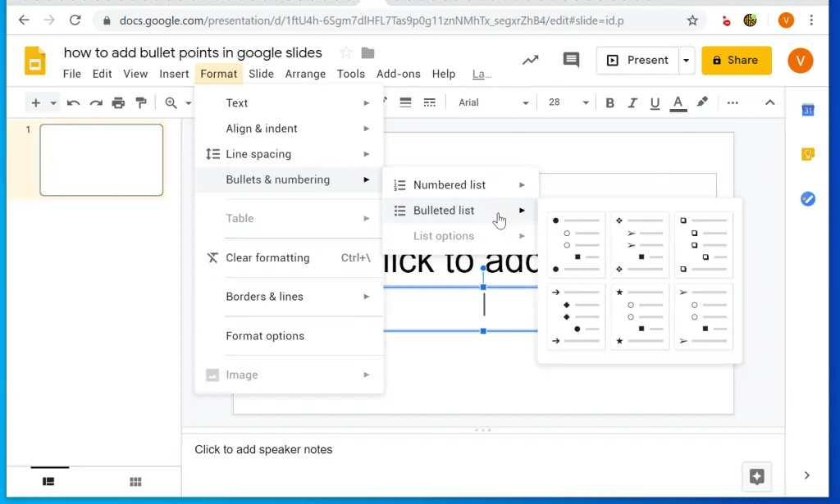This screenshot has width=840, height=504.
Task: Open Google Keep from the side panel
Action: click(808, 154)
